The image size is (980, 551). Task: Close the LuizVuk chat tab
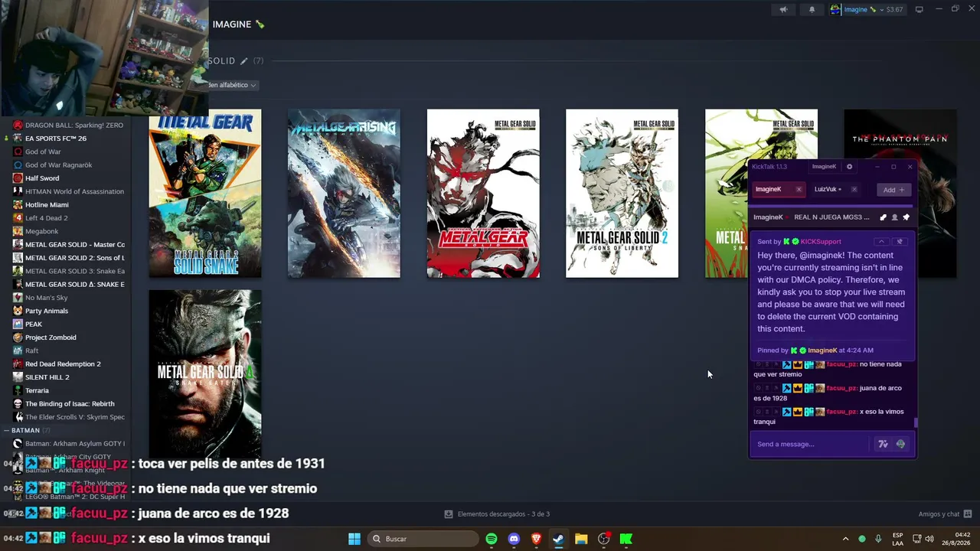point(854,190)
